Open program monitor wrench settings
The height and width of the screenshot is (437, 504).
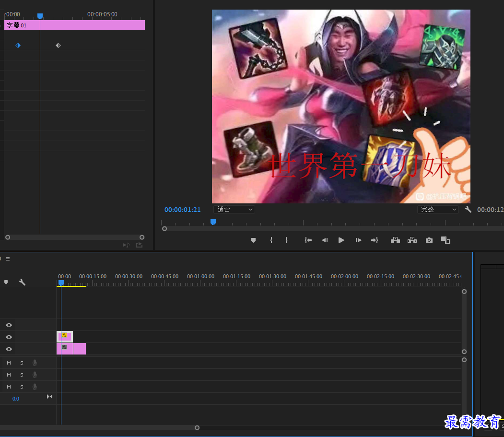coord(468,210)
